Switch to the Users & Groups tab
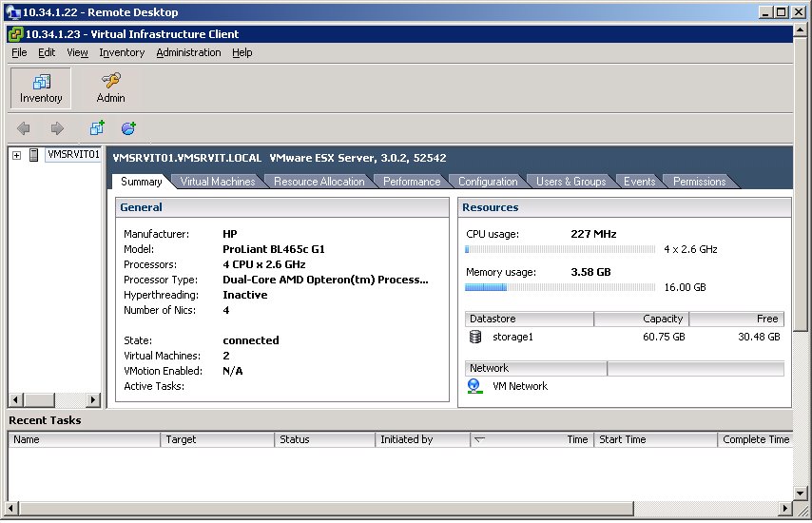This screenshot has width=812, height=523. pyautogui.click(x=570, y=182)
